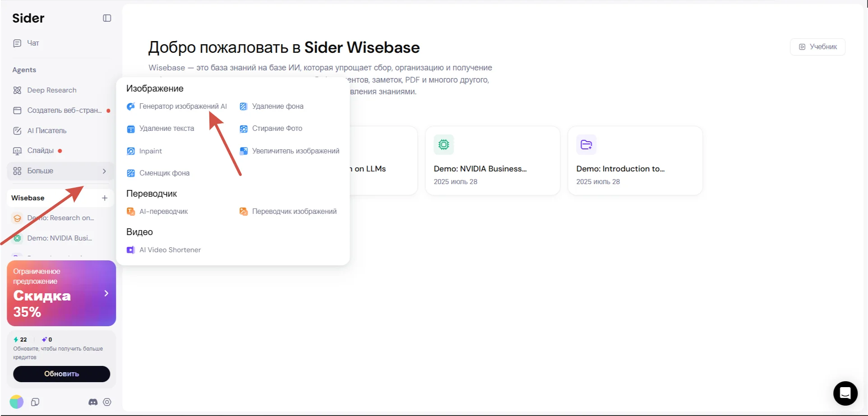Click the overlapping squares icon beside avatar

35,402
